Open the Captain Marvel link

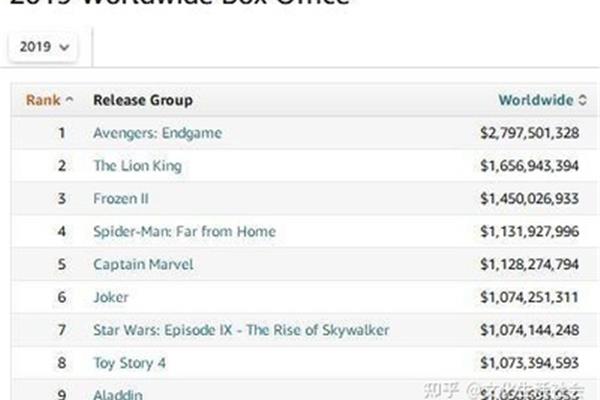coord(143,264)
